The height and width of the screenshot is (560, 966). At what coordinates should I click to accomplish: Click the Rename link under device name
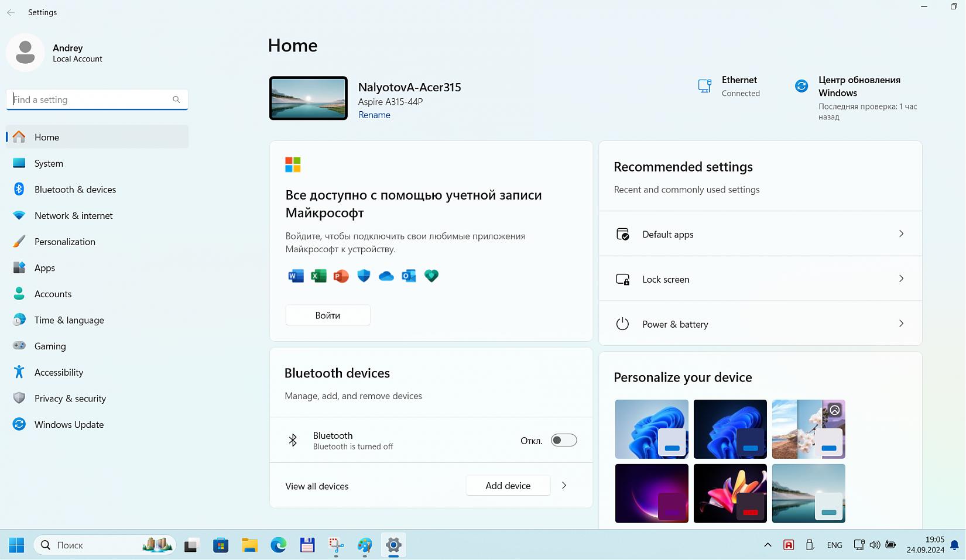[374, 115]
